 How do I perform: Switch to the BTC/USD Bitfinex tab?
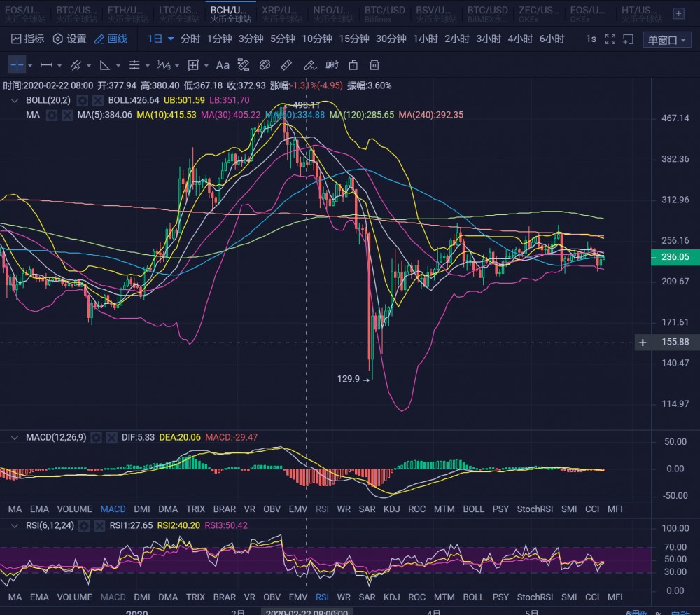pyautogui.click(x=385, y=13)
